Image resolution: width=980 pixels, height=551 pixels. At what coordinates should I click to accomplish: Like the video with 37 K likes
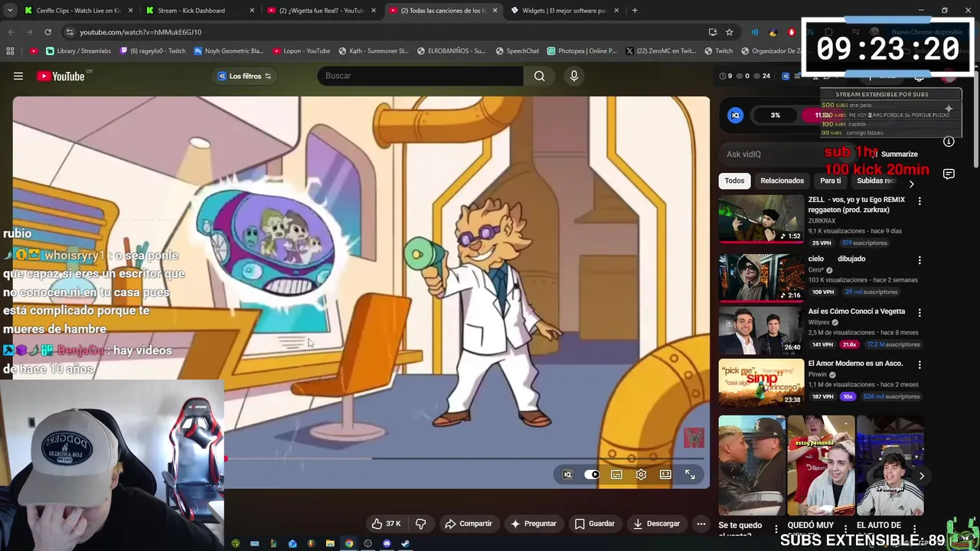(x=387, y=523)
